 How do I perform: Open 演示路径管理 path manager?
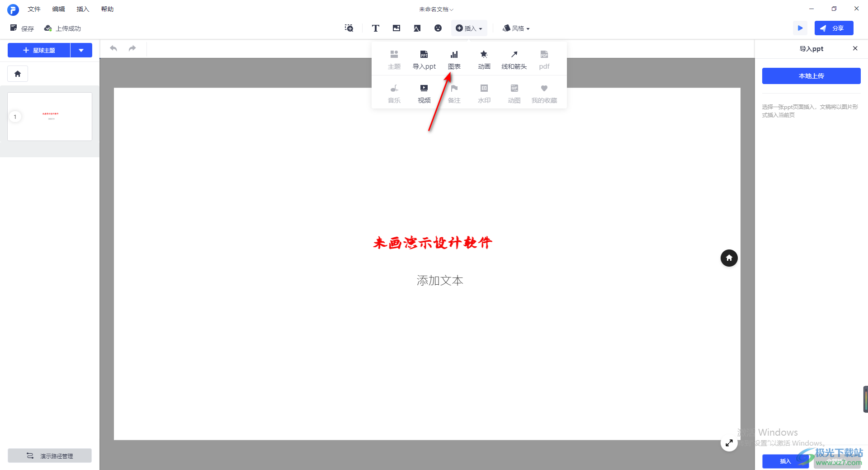50,456
